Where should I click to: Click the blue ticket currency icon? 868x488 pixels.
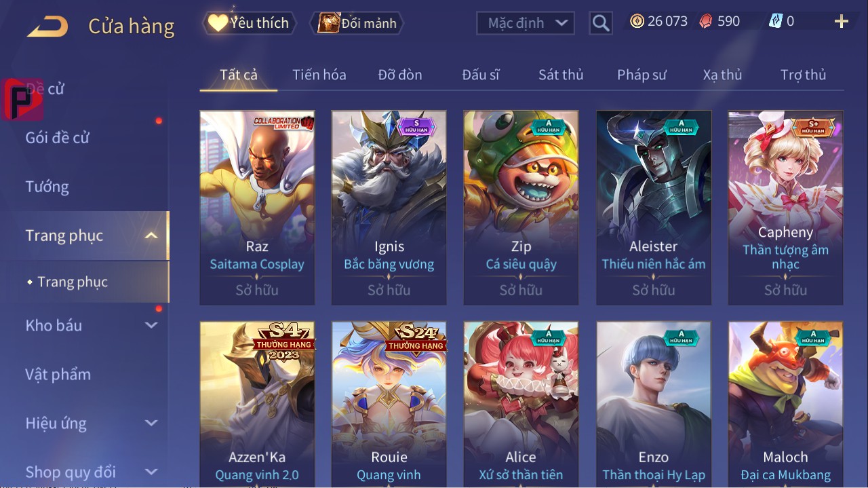(775, 22)
